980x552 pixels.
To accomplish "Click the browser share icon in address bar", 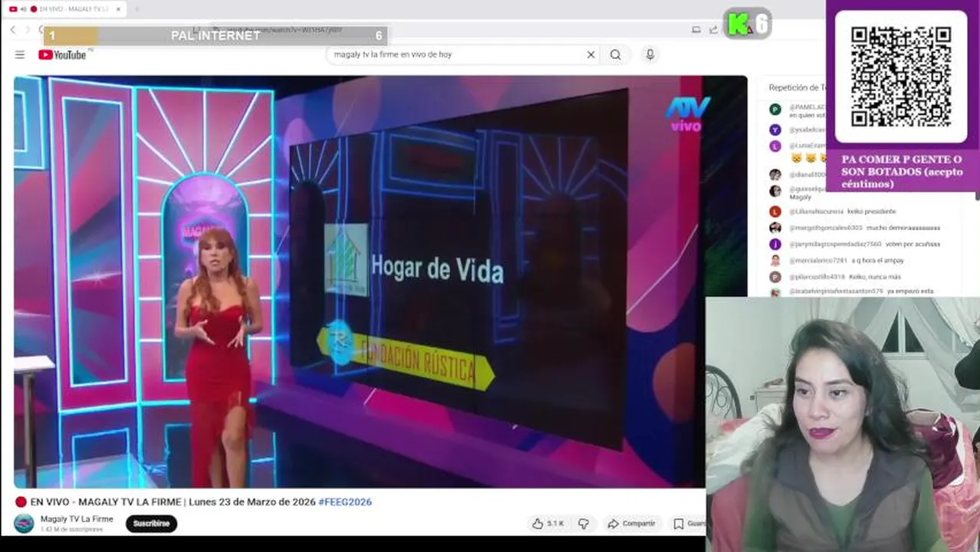I will coord(713,30).
